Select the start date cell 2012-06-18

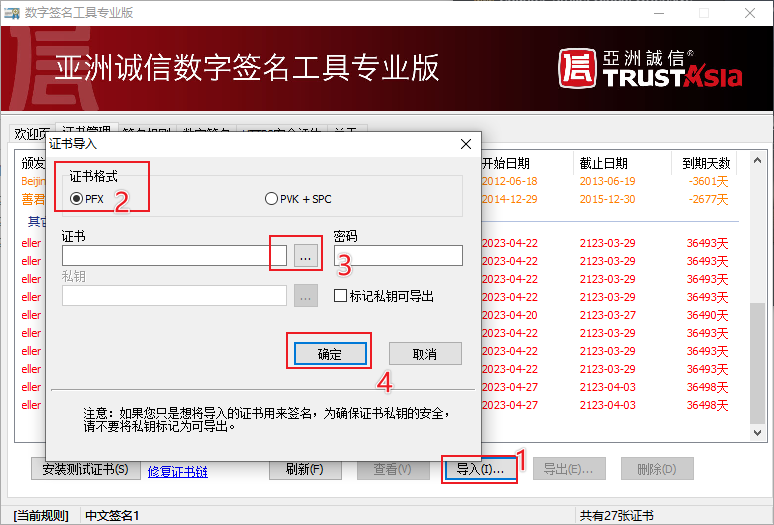click(x=509, y=181)
